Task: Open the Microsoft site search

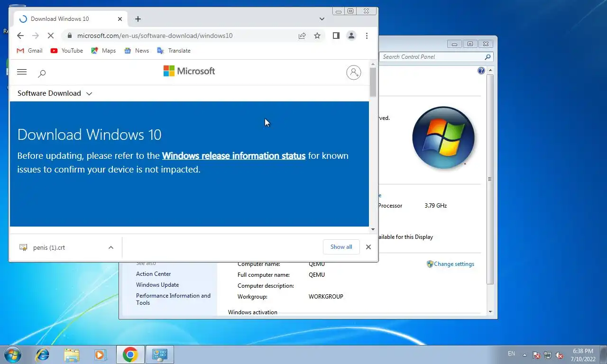Action: coord(42,73)
